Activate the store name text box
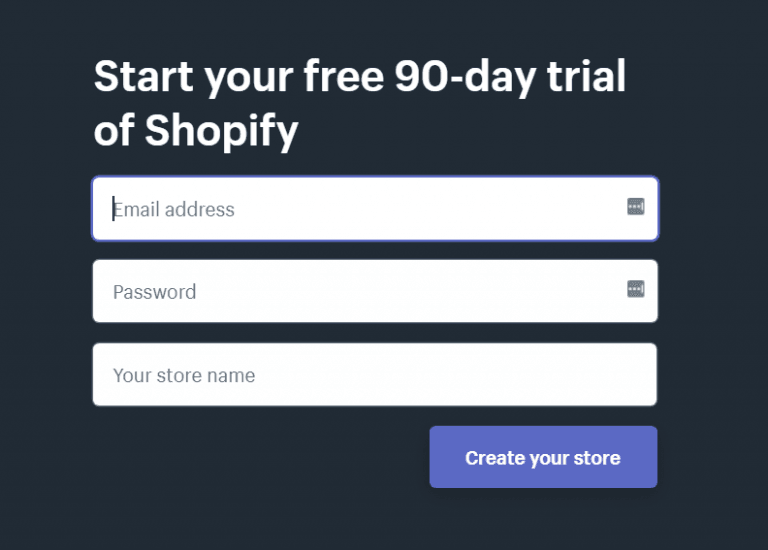Image resolution: width=768 pixels, height=550 pixels. (x=375, y=375)
